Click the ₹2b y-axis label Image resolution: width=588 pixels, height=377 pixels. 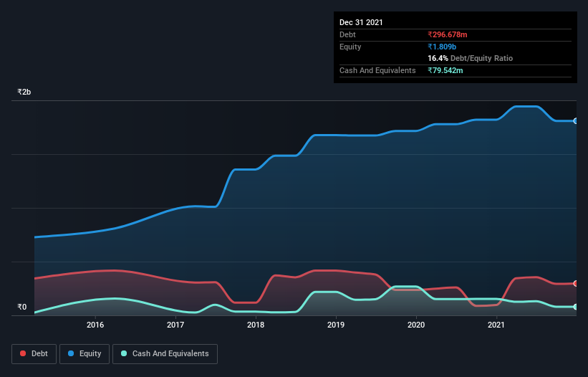24,92
